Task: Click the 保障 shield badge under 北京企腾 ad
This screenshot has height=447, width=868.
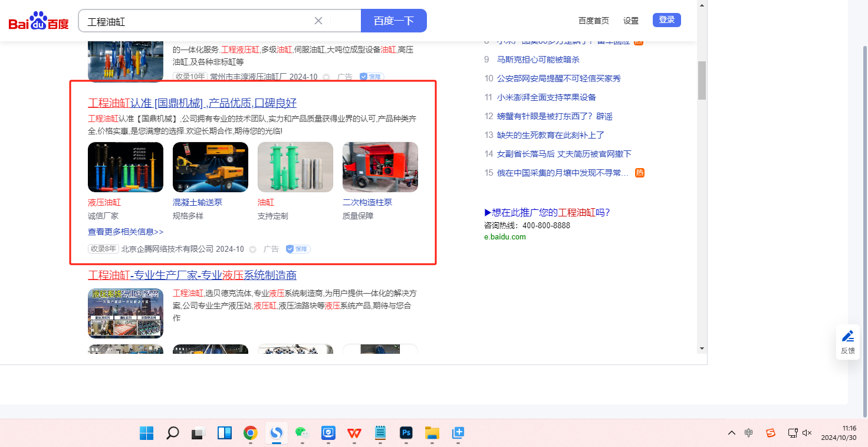Action: [x=298, y=249]
